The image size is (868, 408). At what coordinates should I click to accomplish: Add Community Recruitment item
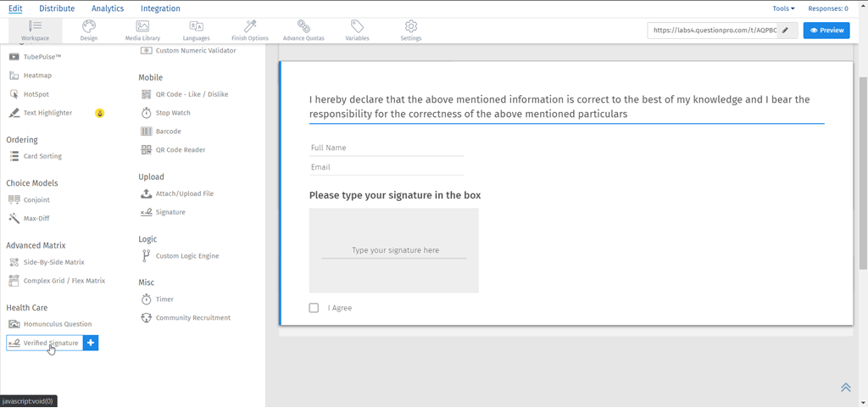(186, 318)
